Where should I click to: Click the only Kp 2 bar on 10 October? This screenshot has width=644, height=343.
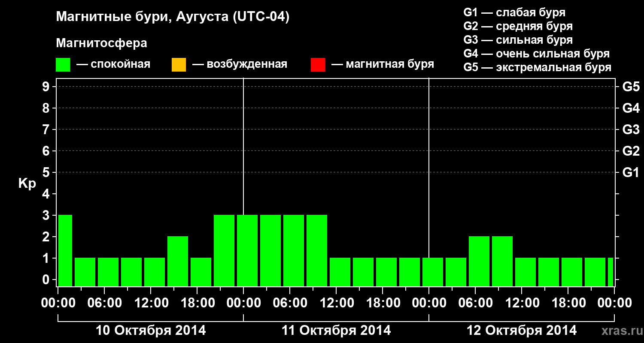tap(178, 261)
